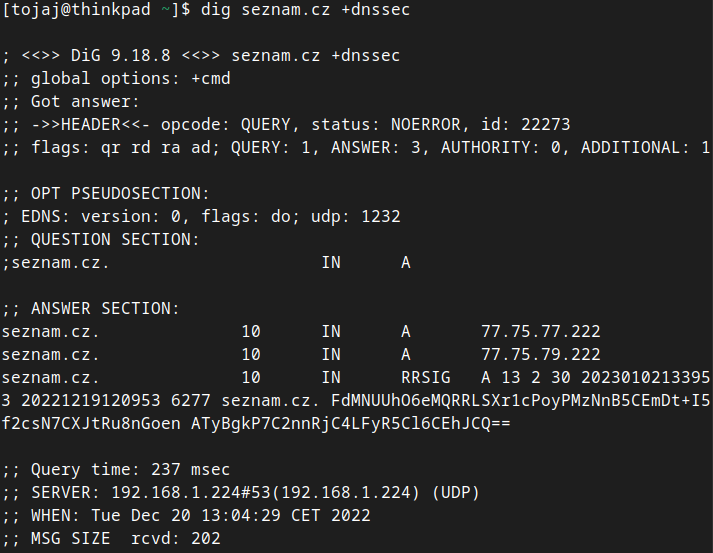Click the IP address 77.75.79.222
Screen dimensions: 713x553
(x=541, y=354)
